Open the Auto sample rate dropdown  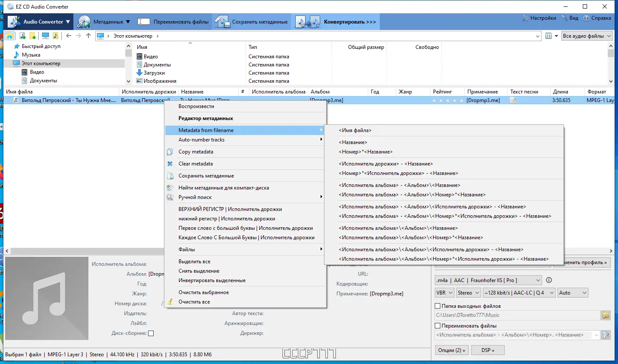pos(573,293)
